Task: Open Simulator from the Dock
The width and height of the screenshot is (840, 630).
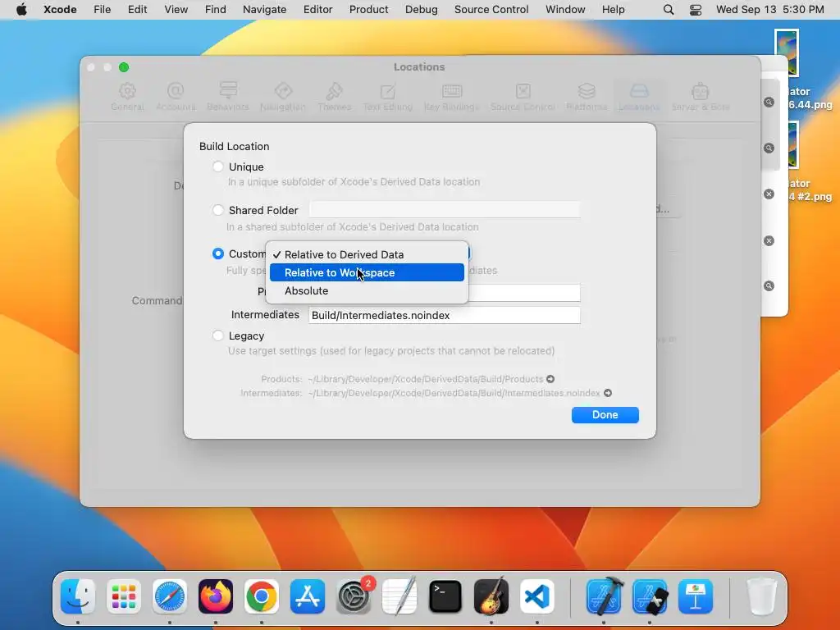Action: (650, 596)
